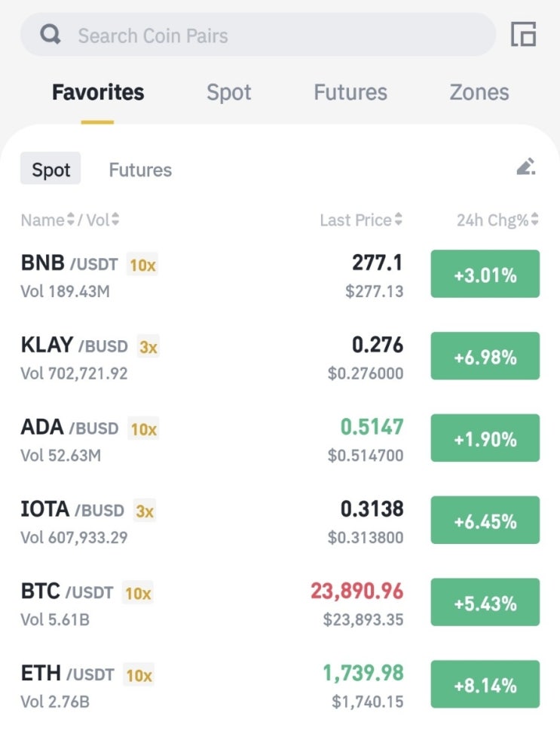Tap the magnifier search icon

click(x=50, y=34)
